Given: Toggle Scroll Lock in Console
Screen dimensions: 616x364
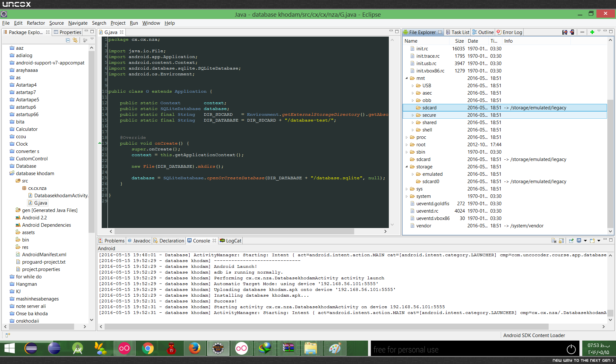Looking at the screenshot, I should pos(561,241).
